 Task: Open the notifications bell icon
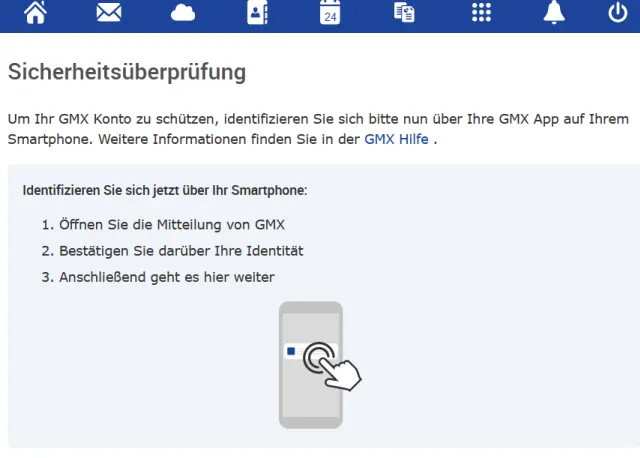tap(554, 12)
